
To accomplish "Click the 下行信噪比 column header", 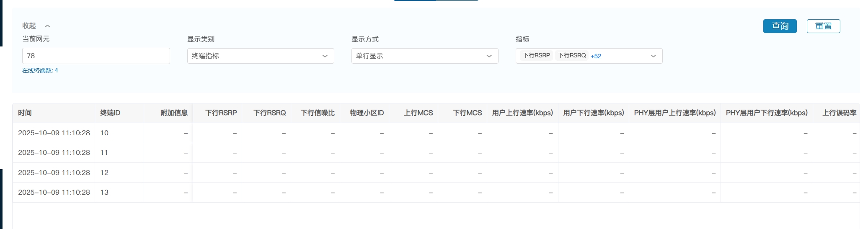I will [x=318, y=113].
